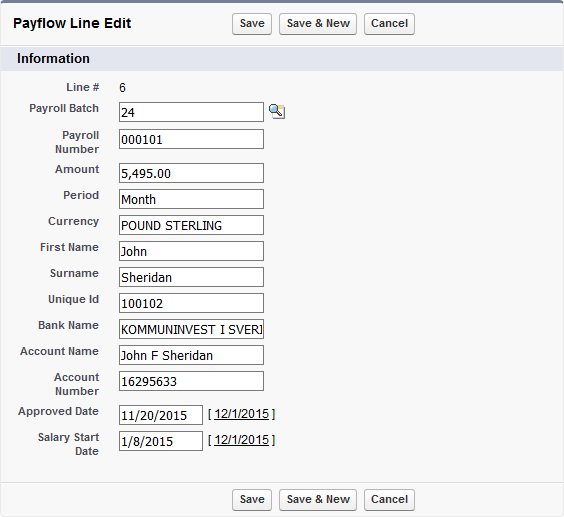Viewport: 564px width, 517px height.
Task: Focus the Payroll Number field 000101
Action: tap(191, 139)
